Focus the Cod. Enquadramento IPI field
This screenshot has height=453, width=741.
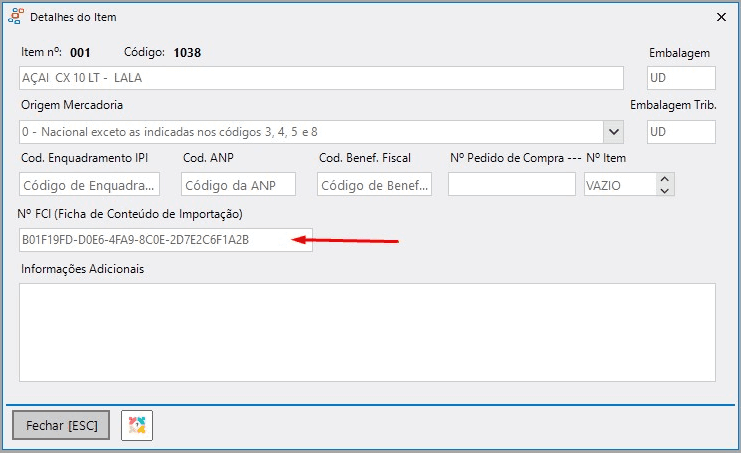pyautogui.click(x=89, y=185)
